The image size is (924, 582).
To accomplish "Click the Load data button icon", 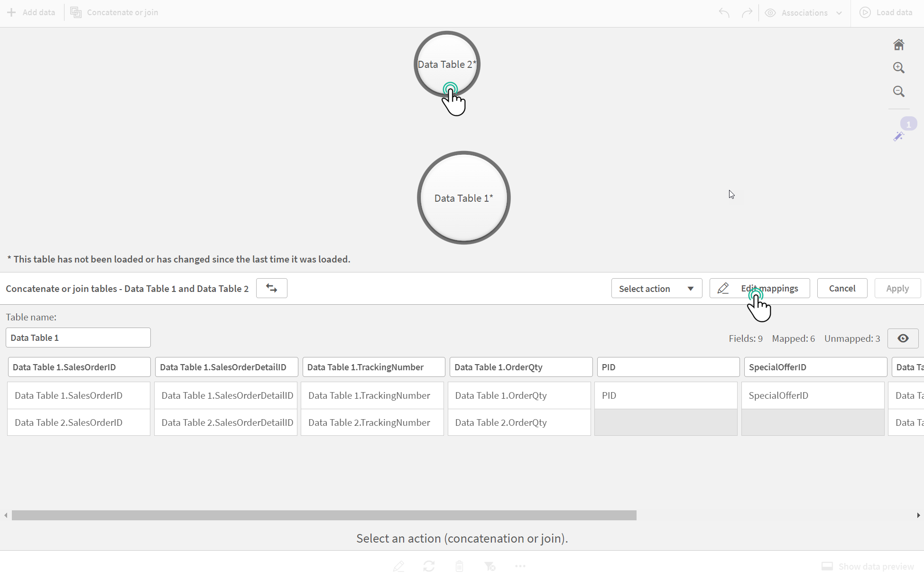I will pos(865,12).
